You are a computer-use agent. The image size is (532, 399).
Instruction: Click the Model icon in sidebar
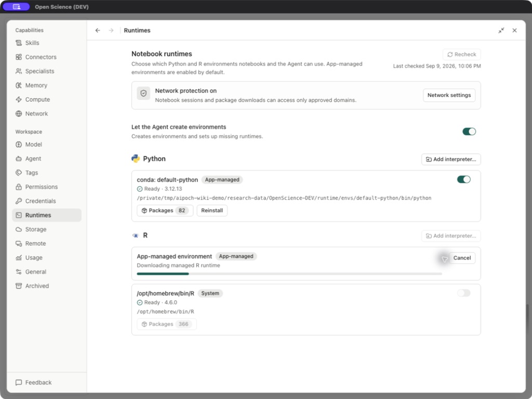(19, 144)
